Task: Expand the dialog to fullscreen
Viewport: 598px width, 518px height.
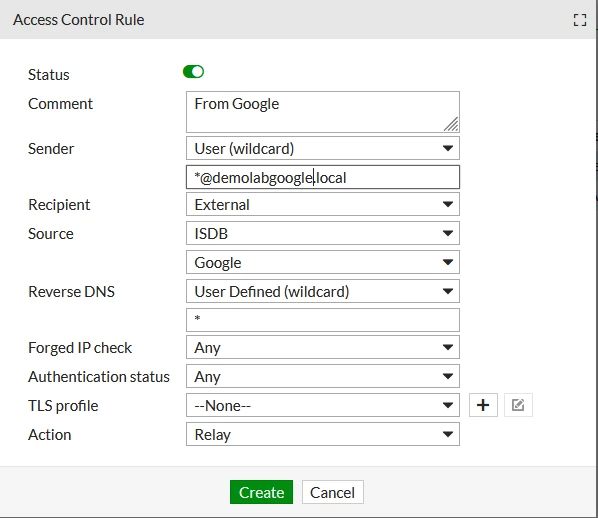Action: pyautogui.click(x=580, y=20)
